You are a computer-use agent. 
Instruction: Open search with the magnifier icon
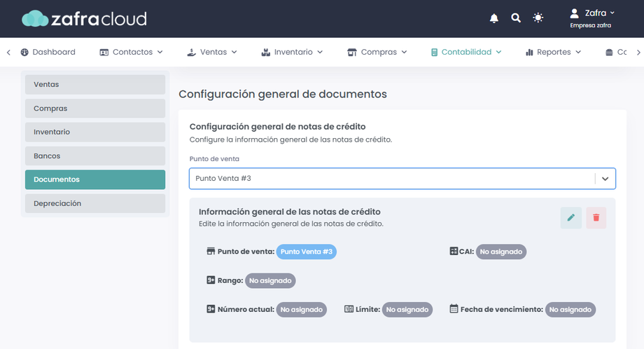[516, 18]
